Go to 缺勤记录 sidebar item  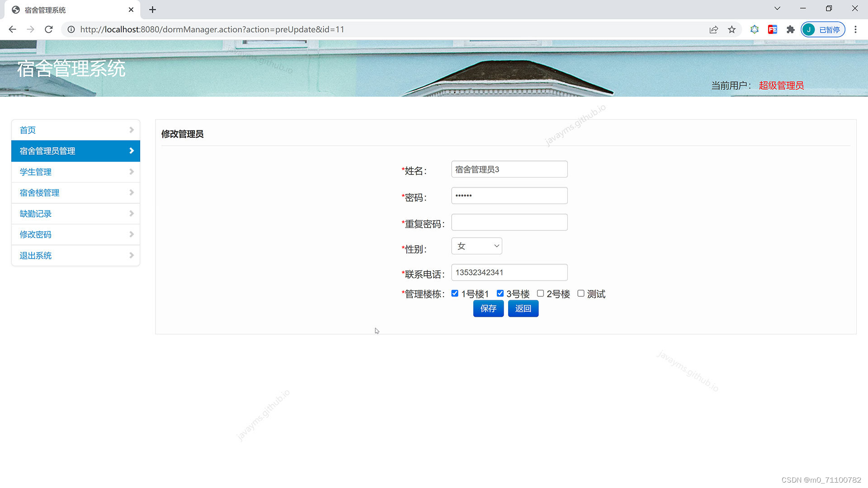(x=36, y=214)
